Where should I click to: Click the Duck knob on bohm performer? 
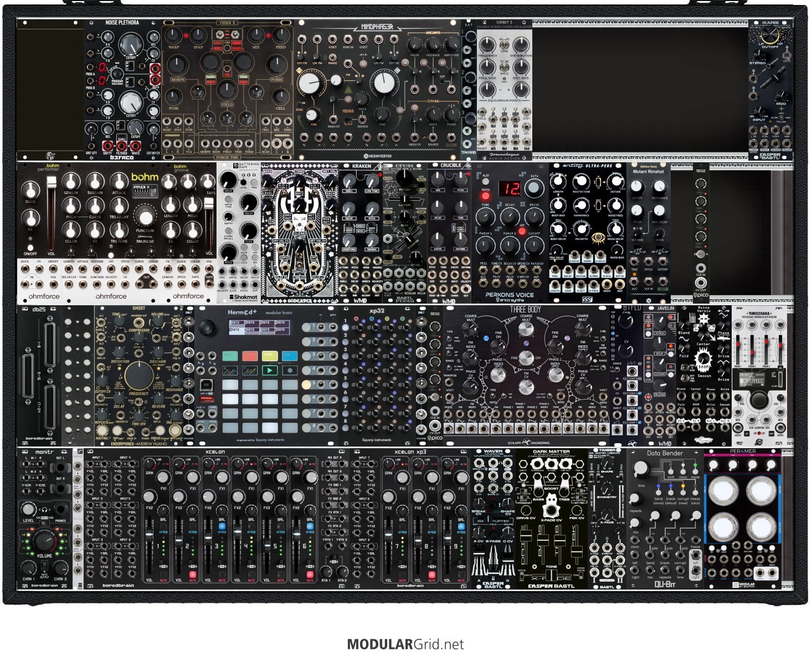(30, 190)
